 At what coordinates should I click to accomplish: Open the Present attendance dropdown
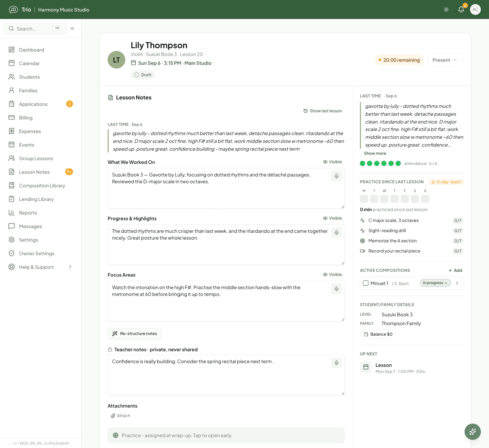(445, 60)
